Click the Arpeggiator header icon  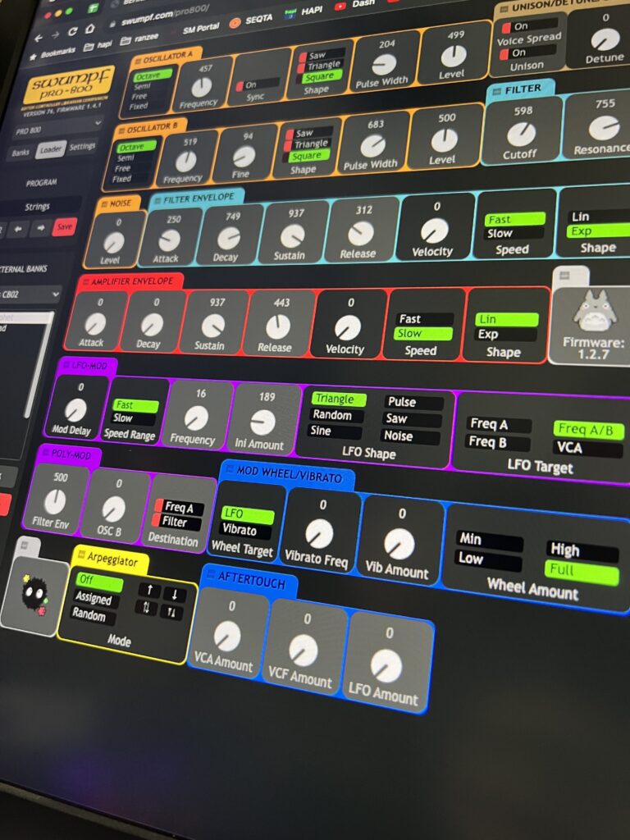point(81,555)
